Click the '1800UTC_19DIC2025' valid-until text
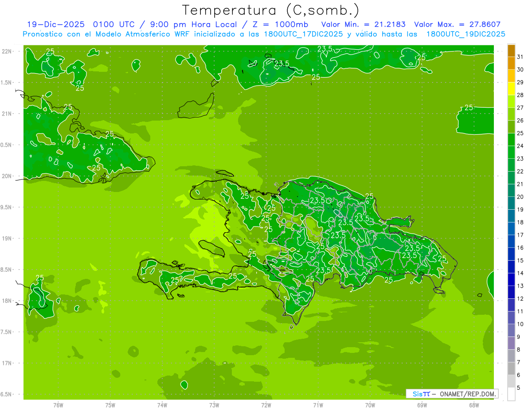This screenshot has height=411, width=532. tap(465, 34)
